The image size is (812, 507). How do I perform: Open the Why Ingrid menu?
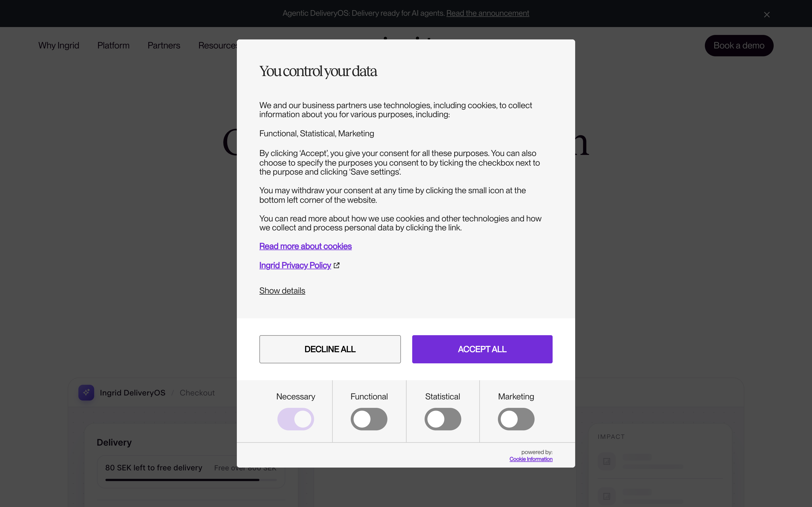59,45
